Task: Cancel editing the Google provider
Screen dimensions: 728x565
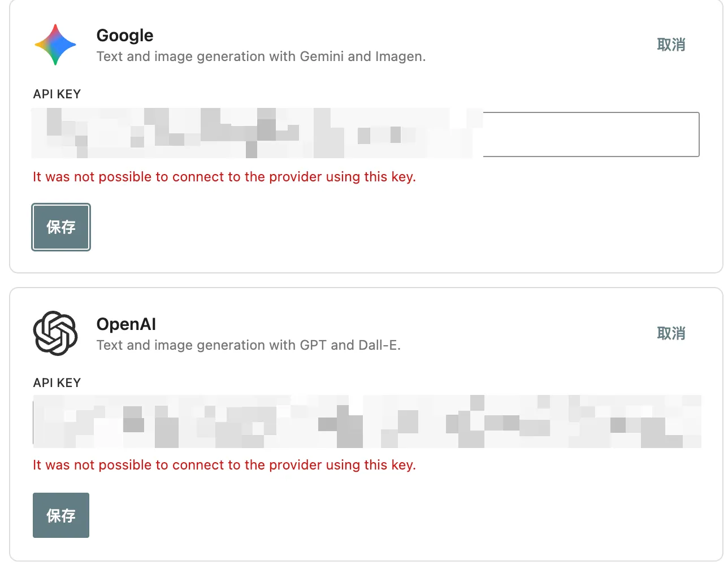Action: pos(671,45)
